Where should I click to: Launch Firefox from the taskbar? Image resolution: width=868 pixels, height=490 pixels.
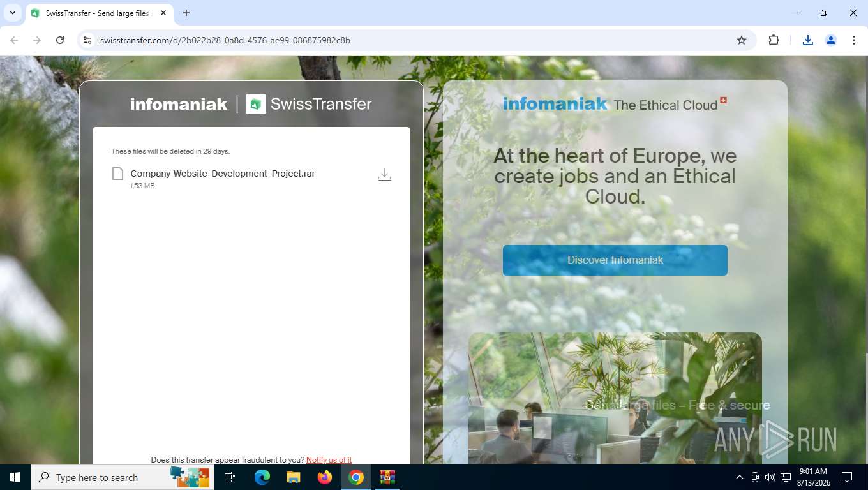point(325,477)
